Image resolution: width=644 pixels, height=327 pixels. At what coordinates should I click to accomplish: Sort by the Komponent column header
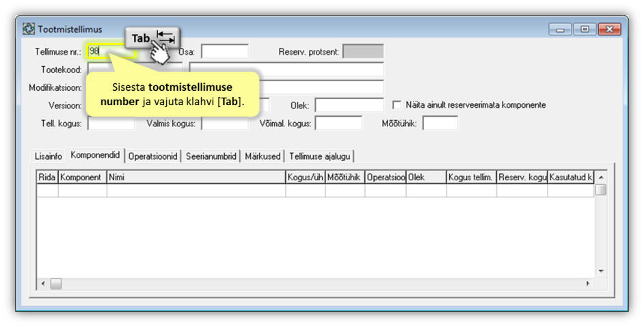coord(83,177)
